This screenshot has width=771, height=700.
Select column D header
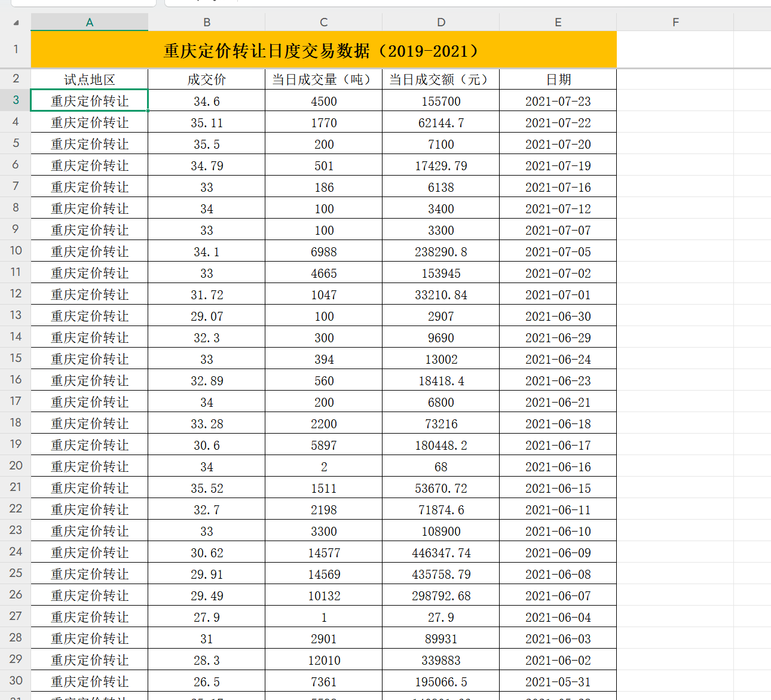point(441,22)
